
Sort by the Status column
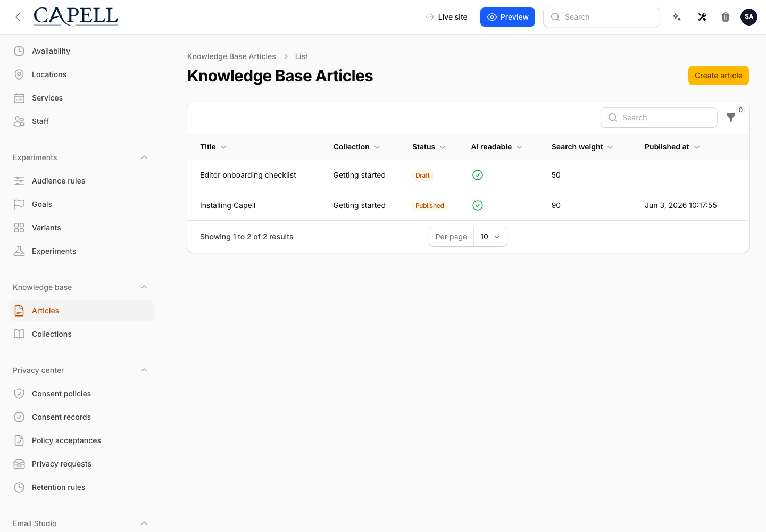click(x=429, y=147)
